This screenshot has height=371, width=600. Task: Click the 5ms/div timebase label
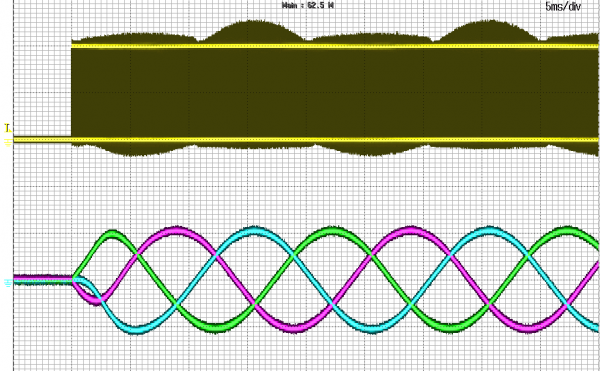563,7
